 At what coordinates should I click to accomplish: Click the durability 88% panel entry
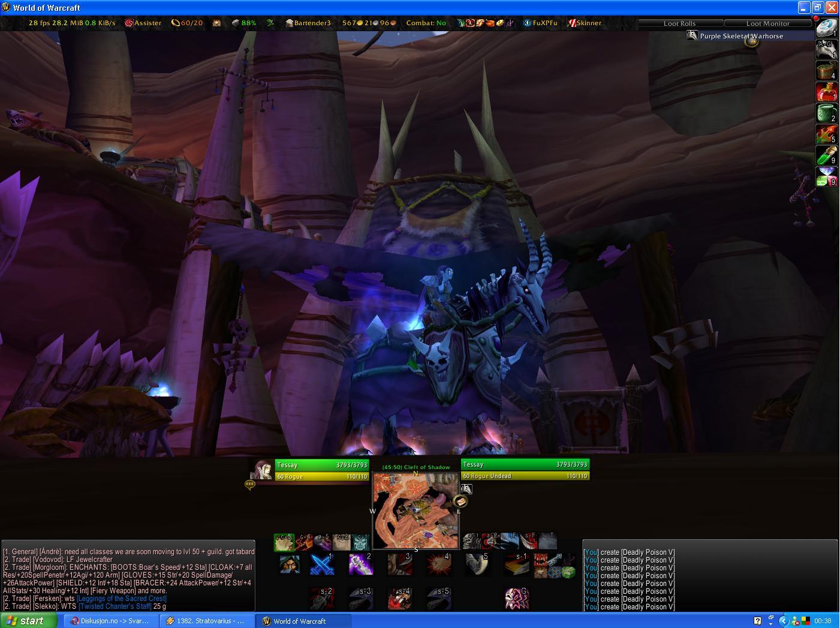[x=244, y=23]
